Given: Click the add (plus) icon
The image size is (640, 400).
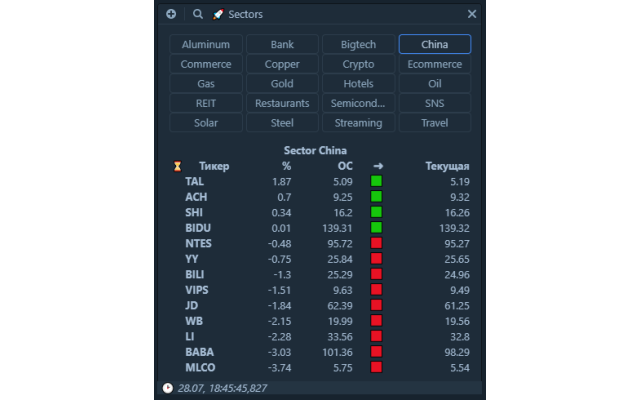Looking at the screenshot, I should pyautogui.click(x=171, y=14).
